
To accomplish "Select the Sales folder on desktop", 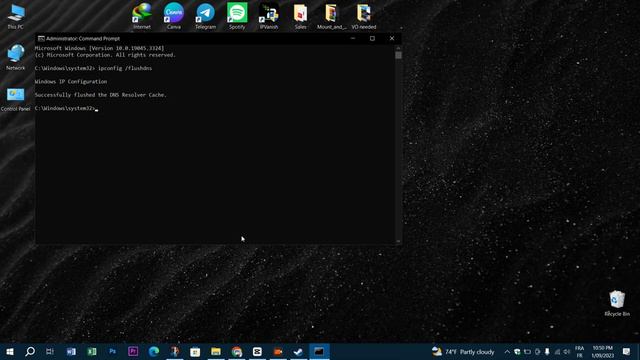I will point(300,16).
